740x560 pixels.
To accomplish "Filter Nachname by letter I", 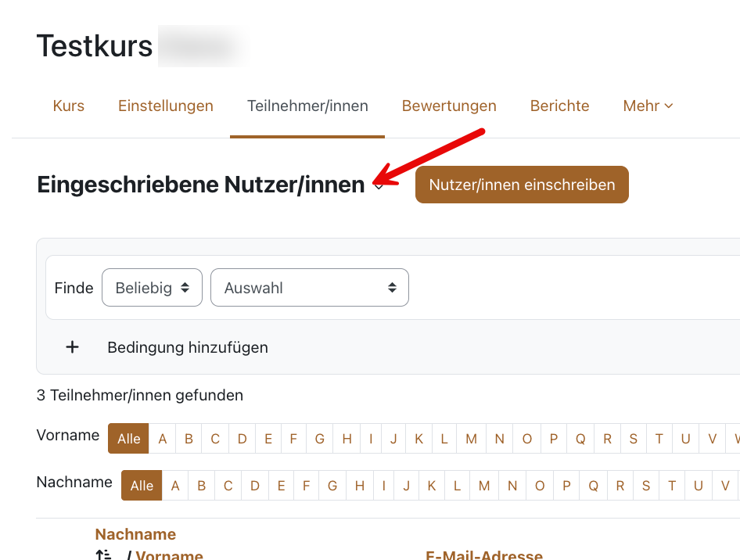I will (383, 486).
